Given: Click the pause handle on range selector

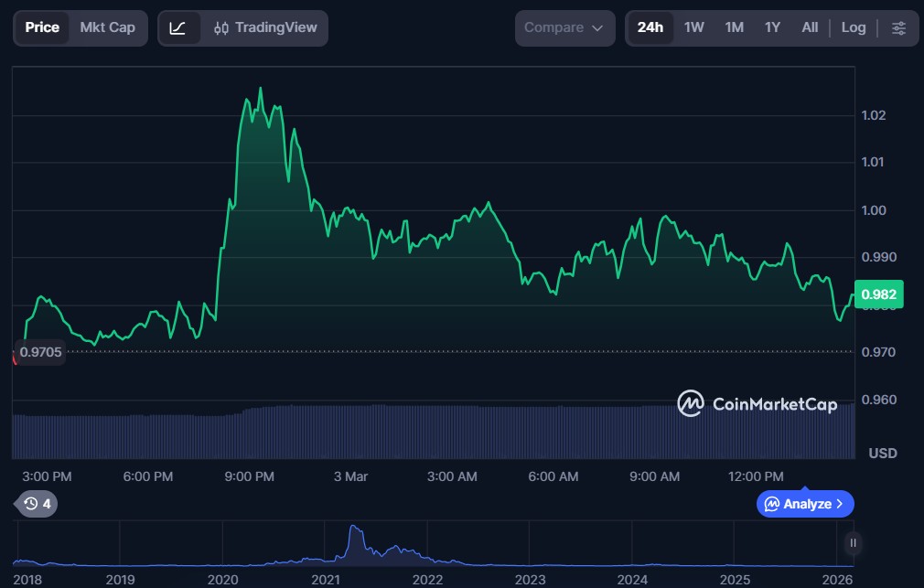Looking at the screenshot, I should coord(853,543).
